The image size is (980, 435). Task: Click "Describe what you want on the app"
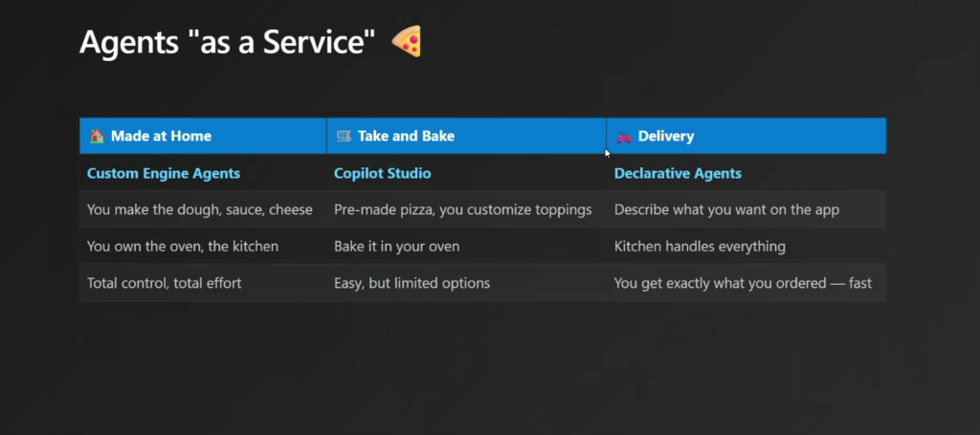pyautogui.click(x=726, y=209)
